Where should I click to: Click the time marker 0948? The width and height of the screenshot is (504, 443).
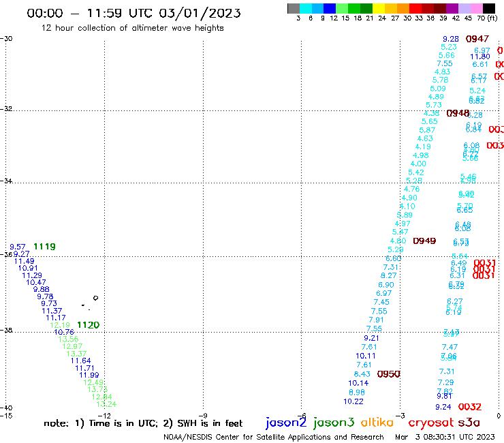[x=458, y=113]
